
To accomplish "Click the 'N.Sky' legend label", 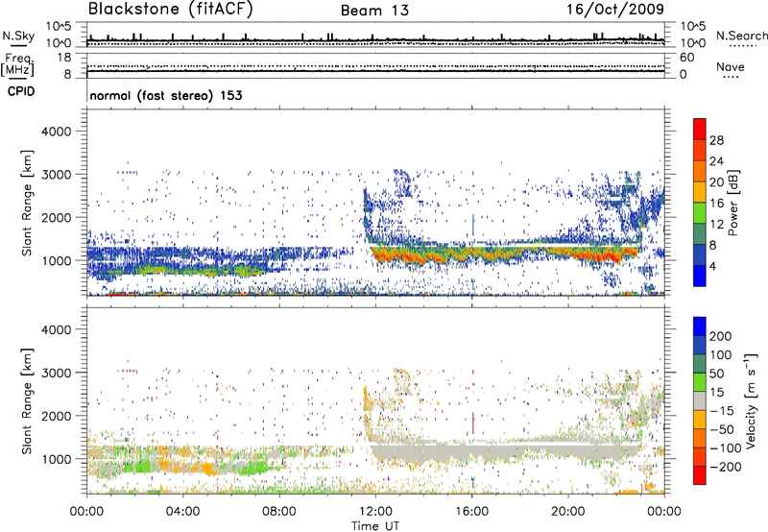I will click(x=18, y=36).
